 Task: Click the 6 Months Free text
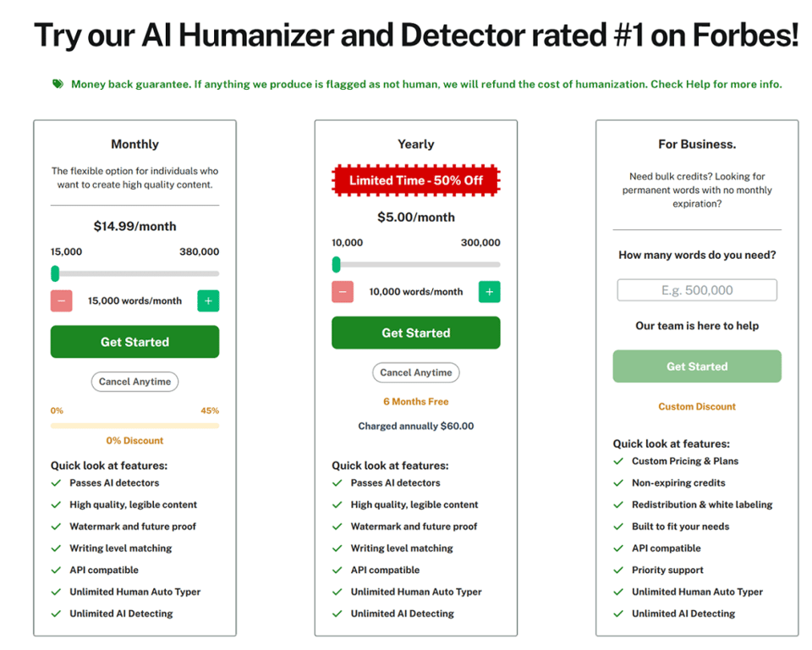click(415, 401)
